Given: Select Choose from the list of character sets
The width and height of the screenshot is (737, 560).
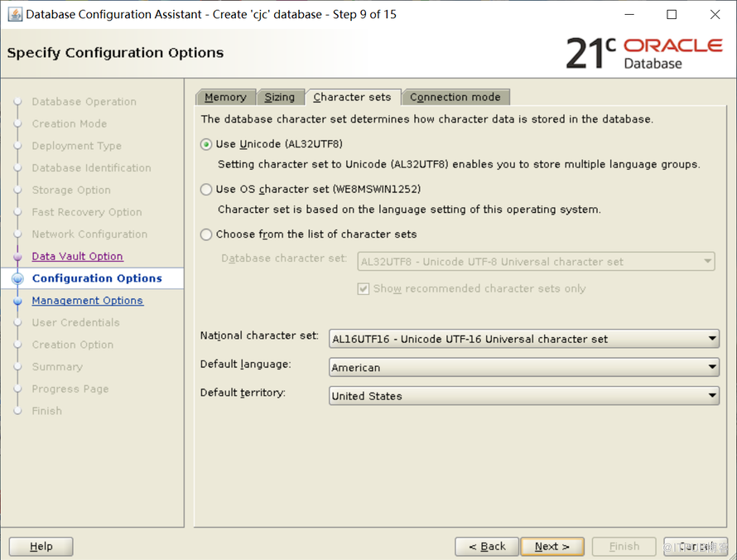Looking at the screenshot, I should [206, 234].
